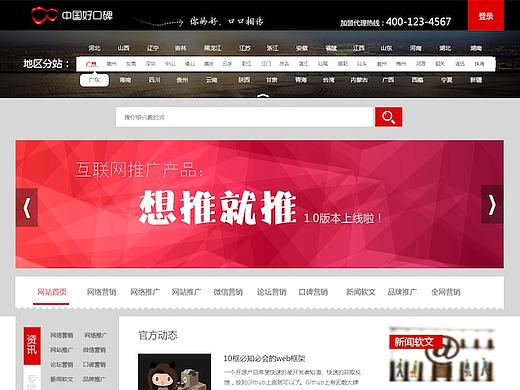
Task: Select the 河北 province link
Action: (94, 48)
